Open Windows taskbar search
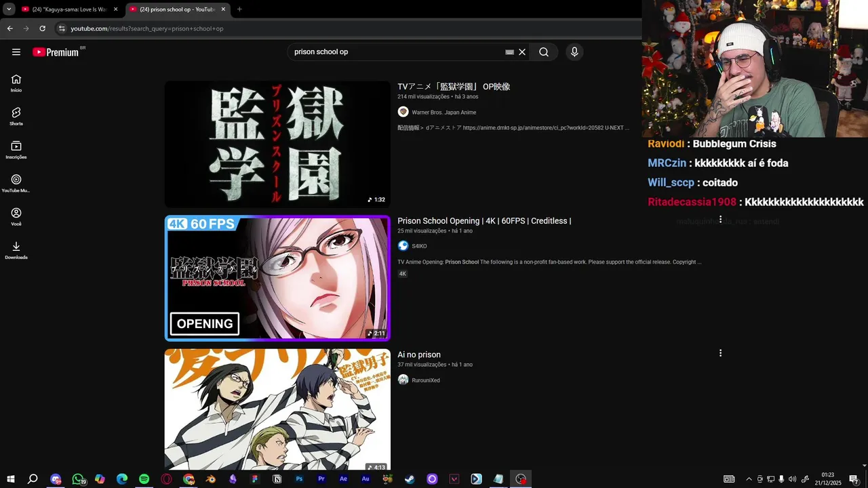Screen dimensions: 868x488 (33, 479)
